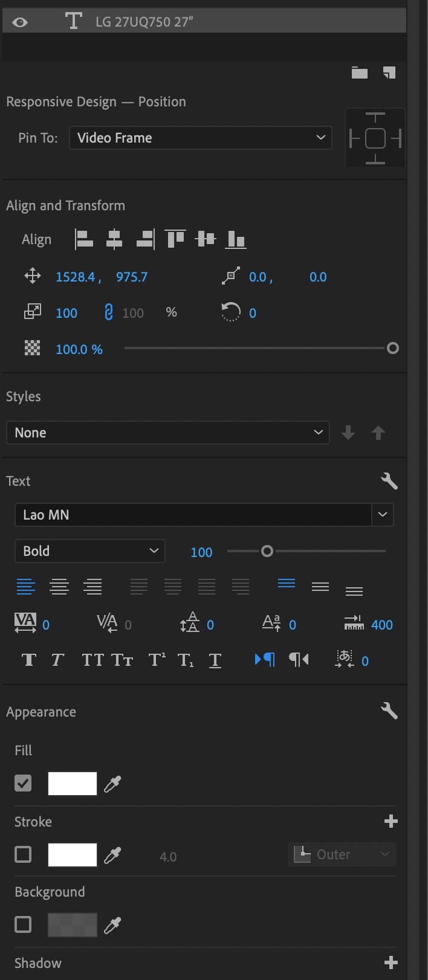428x980 pixels.
Task: Toggle the Underline text style
Action: [x=215, y=660]
